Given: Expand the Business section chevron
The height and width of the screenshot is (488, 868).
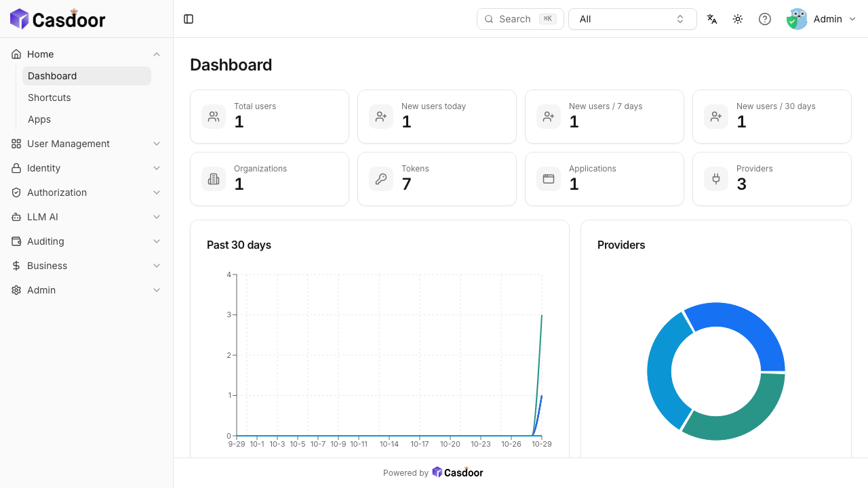Looking at the screenshot, I should pos(157,266).
